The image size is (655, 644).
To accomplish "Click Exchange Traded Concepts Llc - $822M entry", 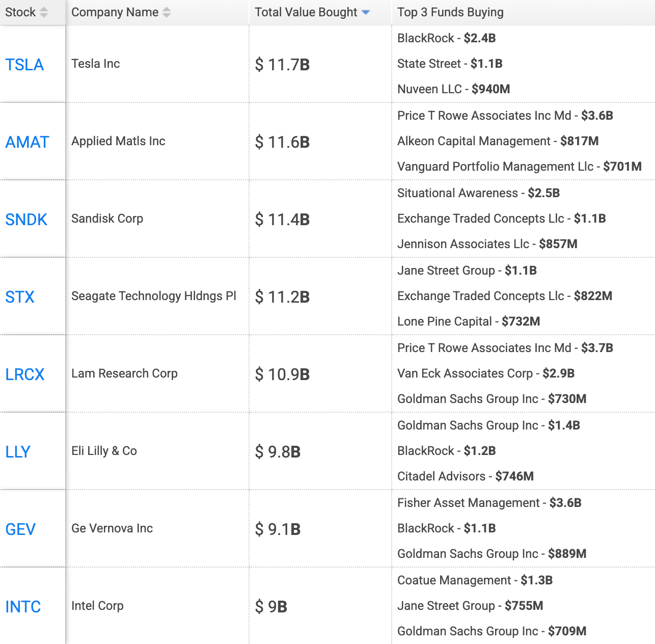I will click(505, 296).
